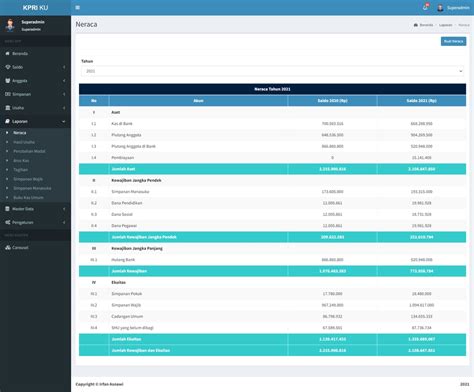Click the Jumlah Kewajiban Jangka Pendek row
474x392 pixels.
click(272, 237)
